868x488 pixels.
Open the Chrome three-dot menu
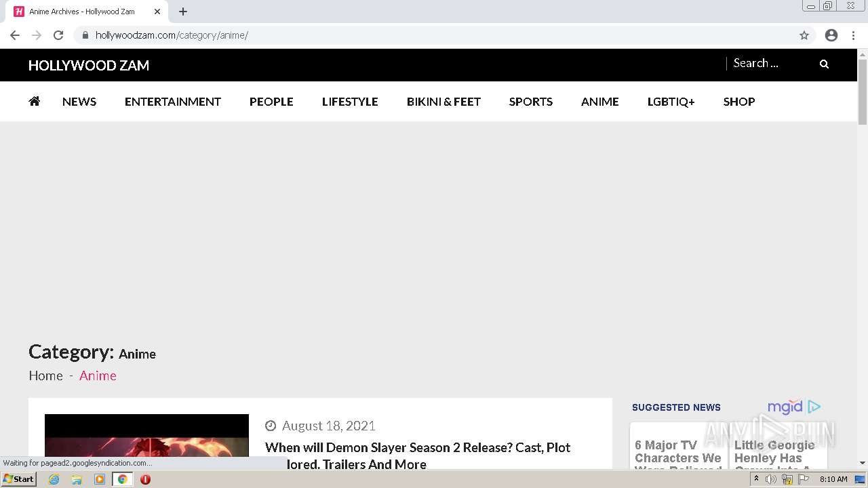coord(854,35)
